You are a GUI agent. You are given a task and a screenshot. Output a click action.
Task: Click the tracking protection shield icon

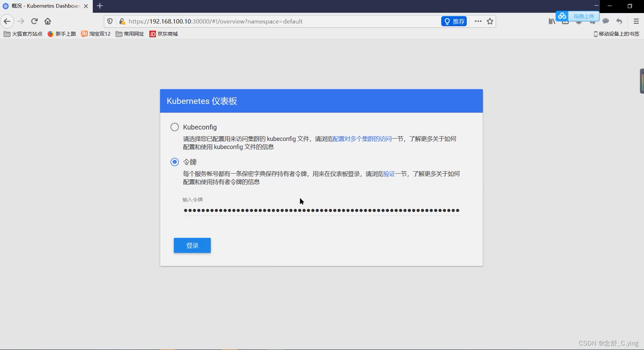pos(110,21)
